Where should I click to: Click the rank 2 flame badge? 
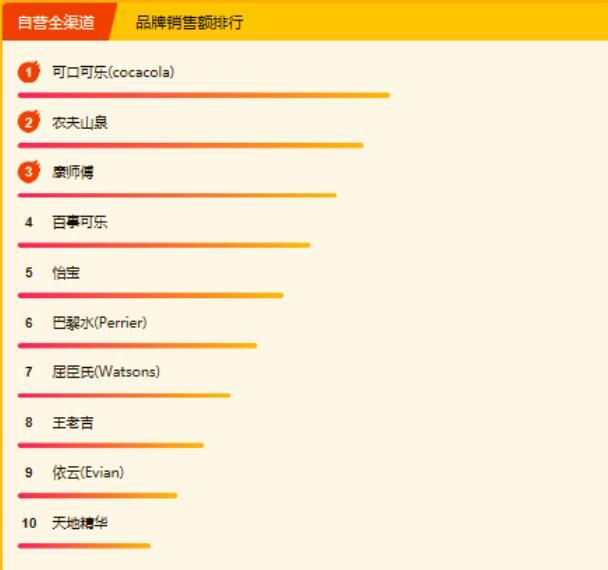coord(29,122)
